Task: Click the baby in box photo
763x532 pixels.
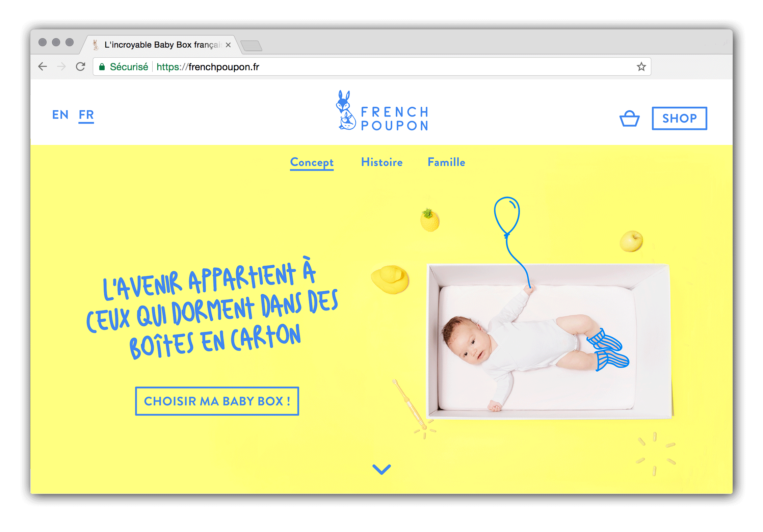Action: pos(550,341)
